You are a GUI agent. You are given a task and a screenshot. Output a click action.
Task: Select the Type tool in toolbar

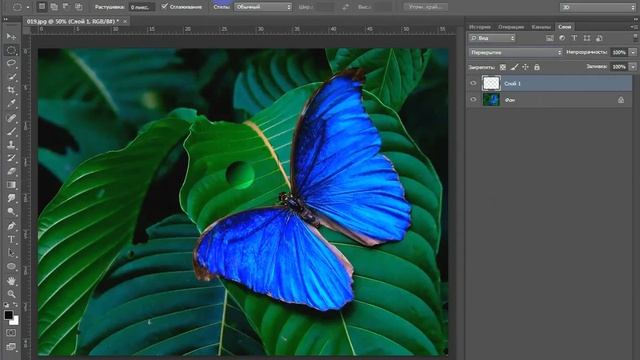pyautogui.click(x=11, y=240)
